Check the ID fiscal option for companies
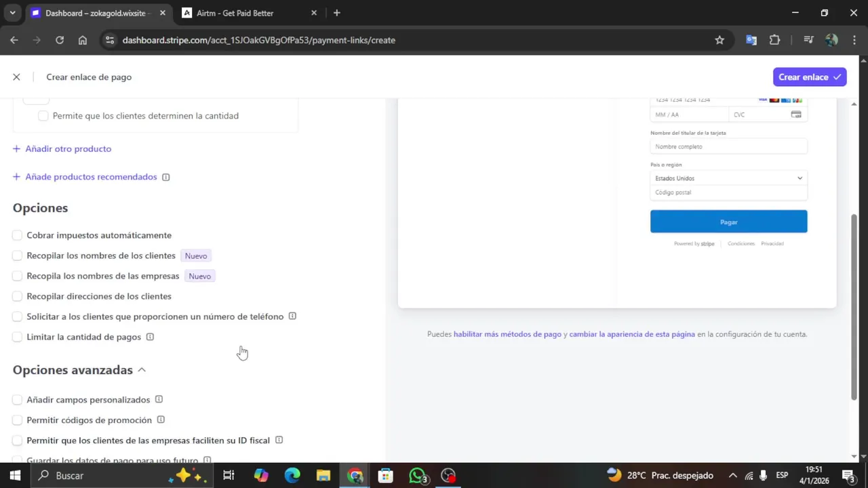This screenshot has height=488, width=868. 17,441
